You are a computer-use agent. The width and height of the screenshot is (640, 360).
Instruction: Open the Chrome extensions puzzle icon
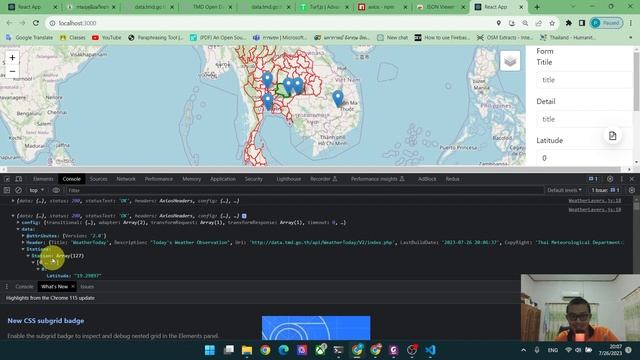(568, 23)
